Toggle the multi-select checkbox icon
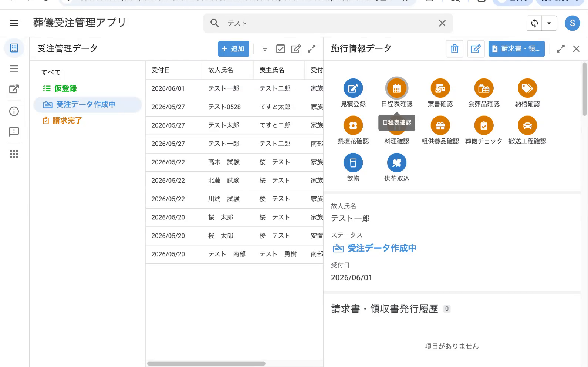The width and height of the screenshot is (588, 367). pyautogui.click(x=281, y=49)
